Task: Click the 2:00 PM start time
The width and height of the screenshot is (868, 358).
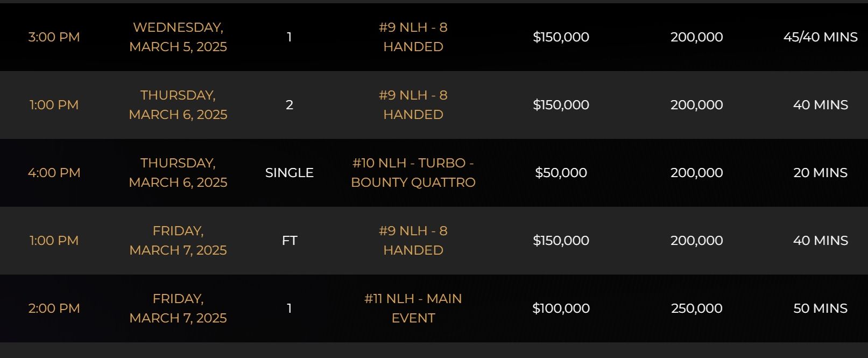Action: point(54,308)
